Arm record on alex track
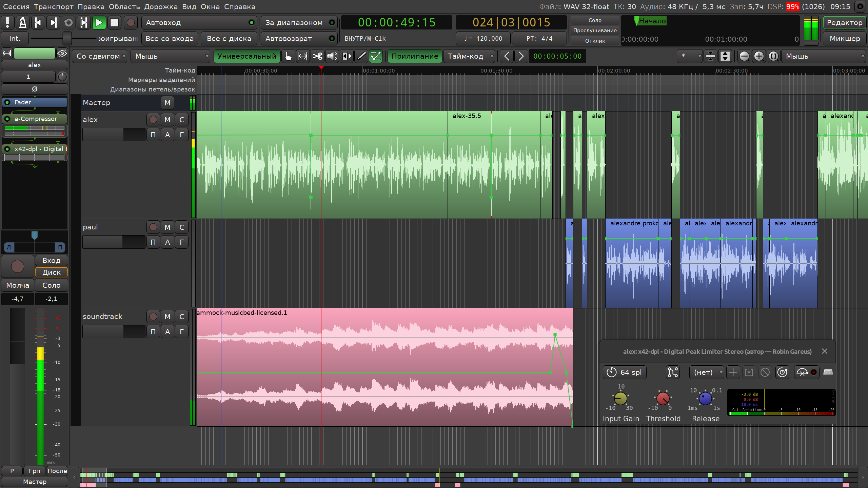Screen dimensions: 868x488 [x=153, y=120]
